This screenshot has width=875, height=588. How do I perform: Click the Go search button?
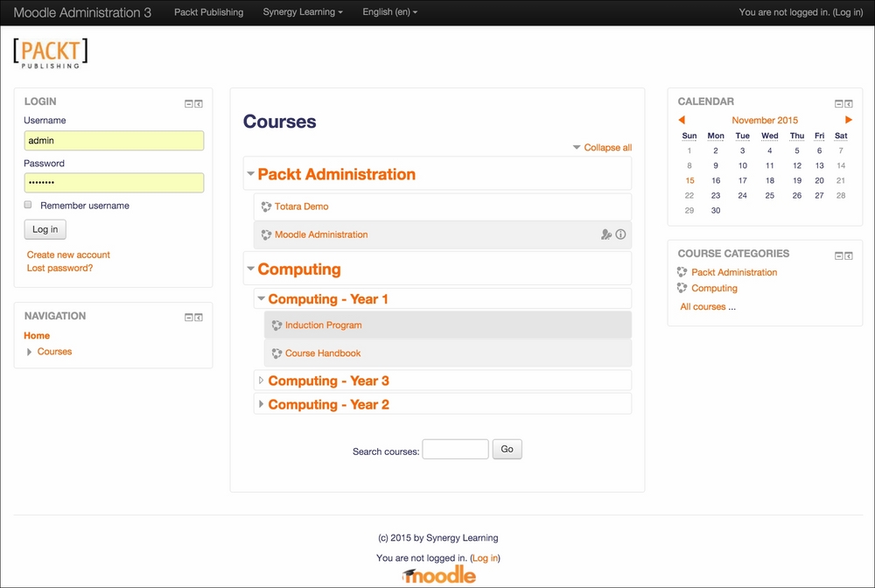click(x=507, y=449)
